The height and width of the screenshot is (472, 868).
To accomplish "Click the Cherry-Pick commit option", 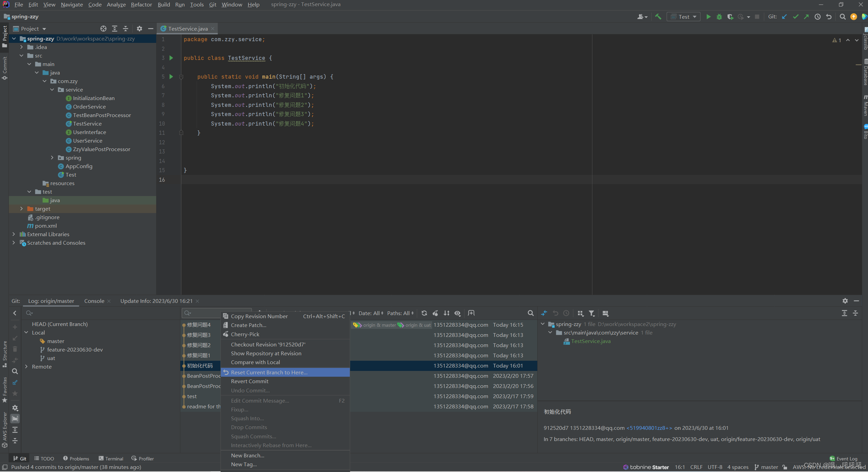I will [244, 334].
